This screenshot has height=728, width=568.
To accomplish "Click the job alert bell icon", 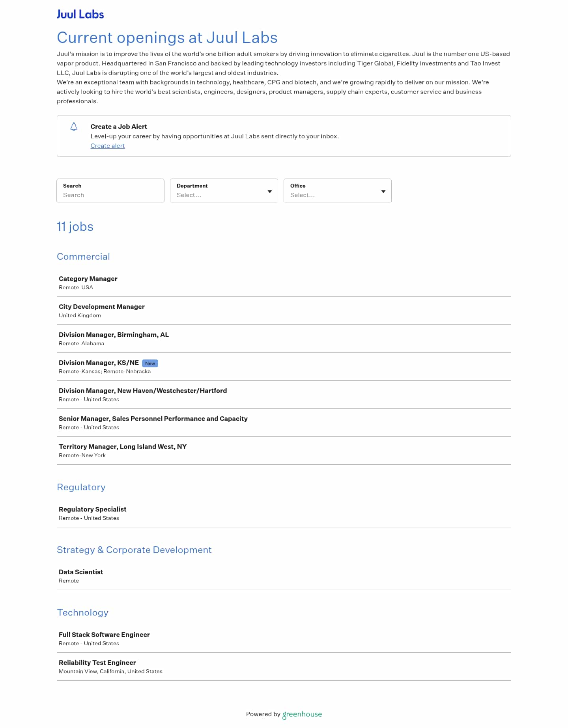I will tap(74, 127).
